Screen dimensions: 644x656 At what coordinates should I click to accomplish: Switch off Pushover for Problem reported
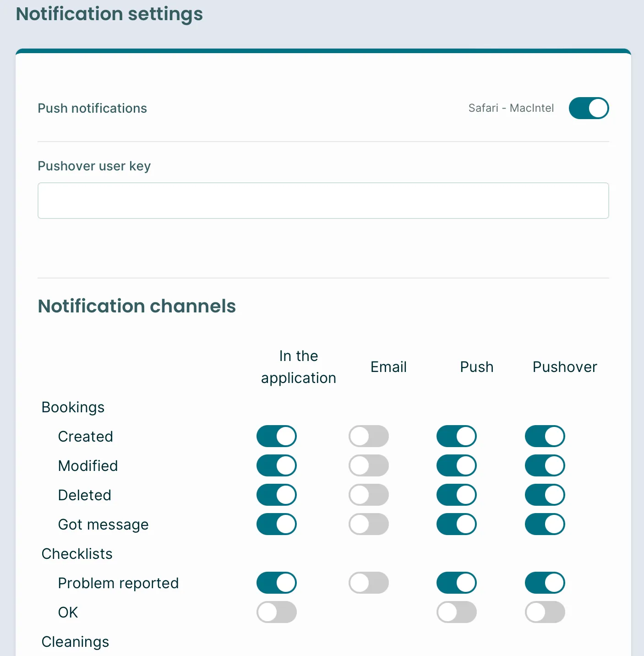(545, 583)
